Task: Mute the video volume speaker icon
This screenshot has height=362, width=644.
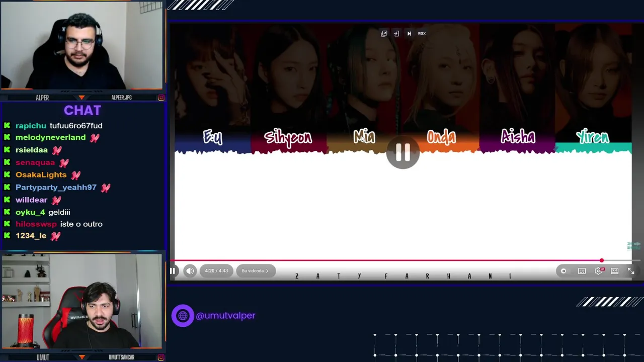Action: (190, 271)
